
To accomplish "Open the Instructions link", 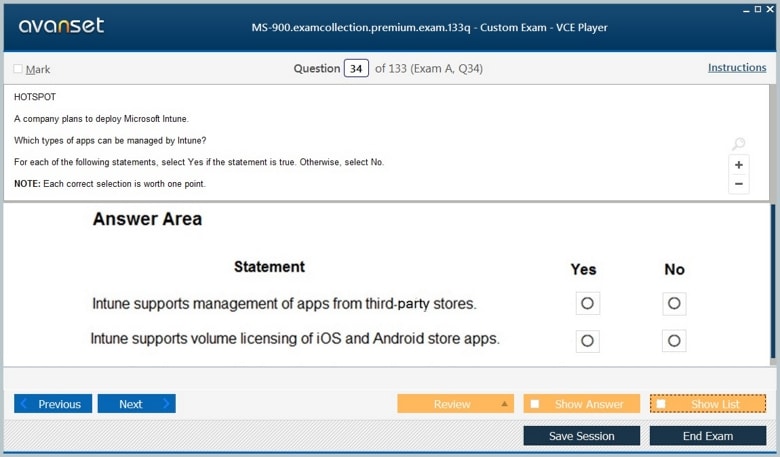I will coord(737,68).
